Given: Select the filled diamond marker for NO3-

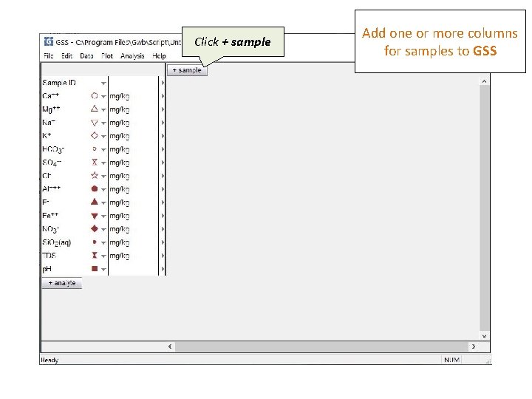Looking at the screenshot, I should [95, 228].
